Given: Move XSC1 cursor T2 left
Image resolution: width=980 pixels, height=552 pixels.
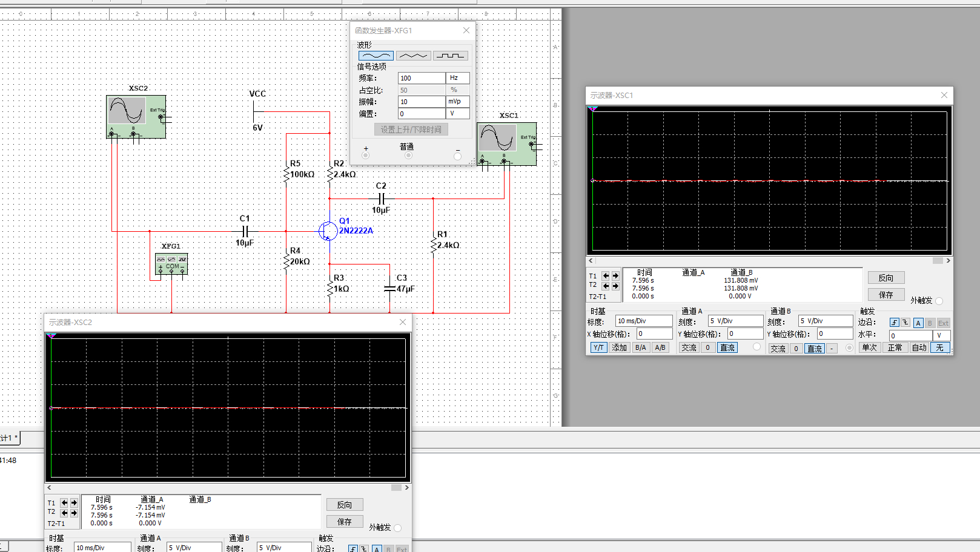Looking at the screenshot, I should point(606,286).
